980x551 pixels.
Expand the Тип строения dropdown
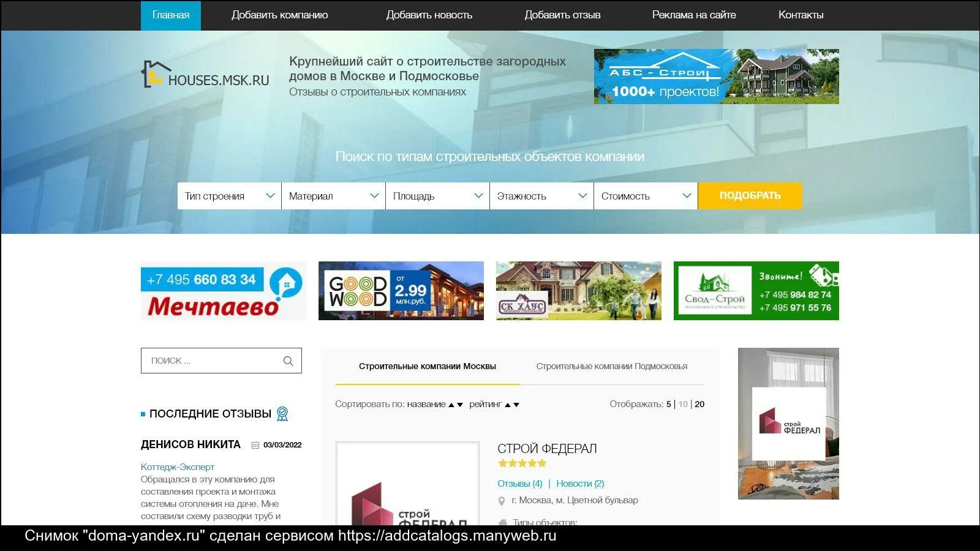coord(230,196)
